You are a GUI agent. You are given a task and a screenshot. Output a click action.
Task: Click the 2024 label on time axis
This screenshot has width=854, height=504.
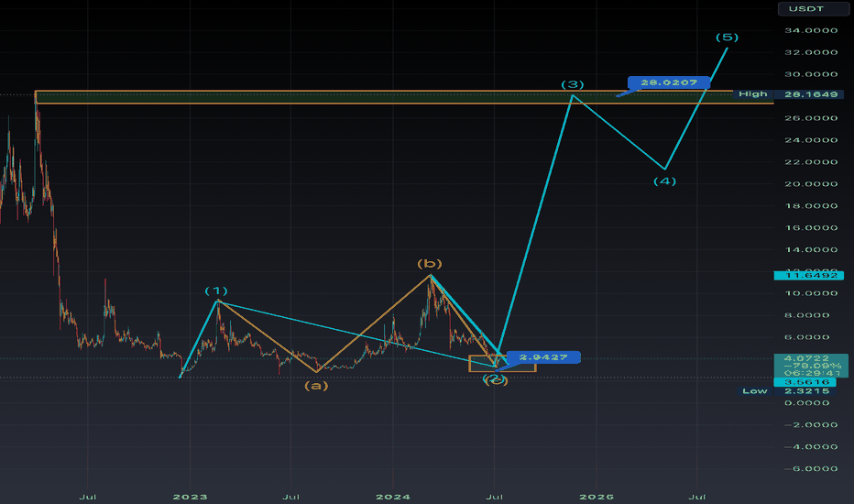pyautogui.click(x=393, y=497)
